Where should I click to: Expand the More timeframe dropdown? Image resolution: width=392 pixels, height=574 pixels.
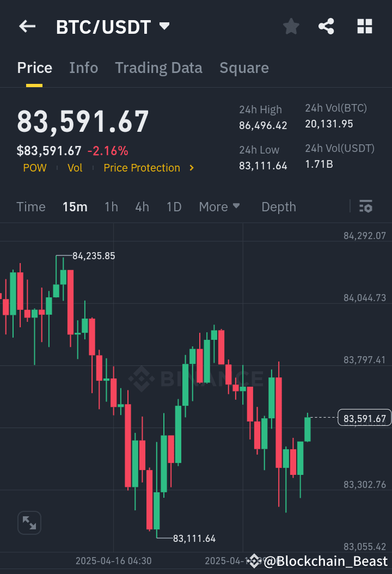point(219,206)
